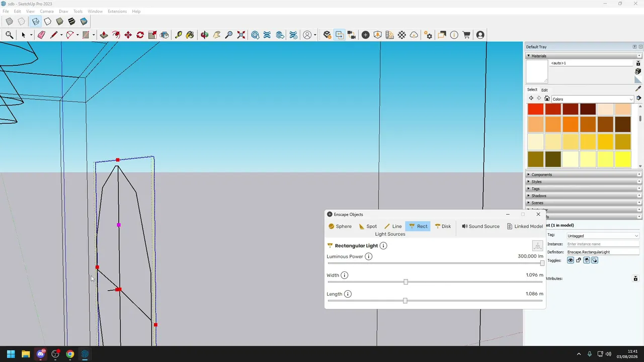Open the Enscape account profile icon
644x362 pixels.
click(480, 35)
